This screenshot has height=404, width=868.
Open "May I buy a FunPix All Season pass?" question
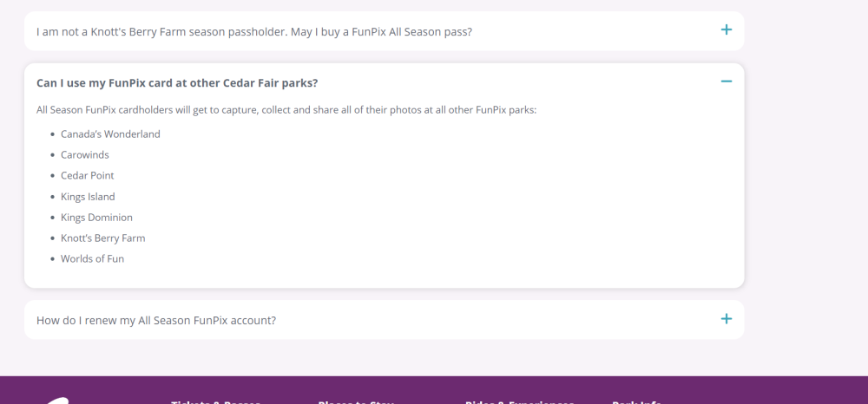(x=254, y=31)
